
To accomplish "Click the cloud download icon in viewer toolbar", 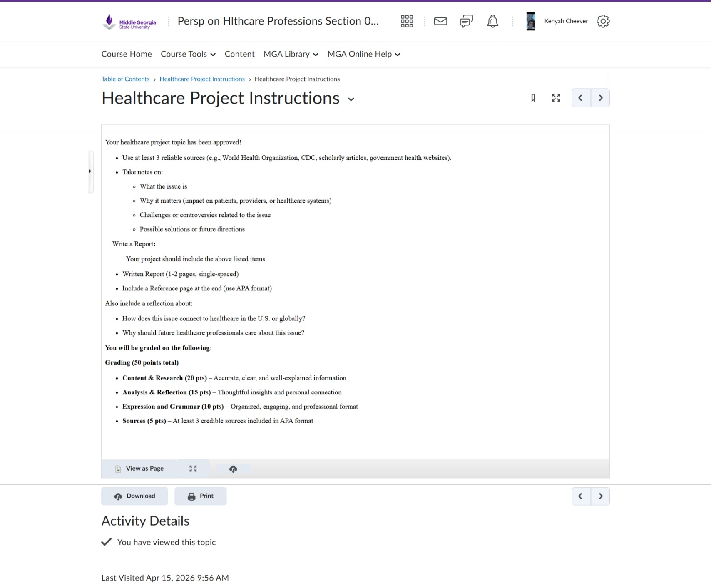I will point(233,469).
